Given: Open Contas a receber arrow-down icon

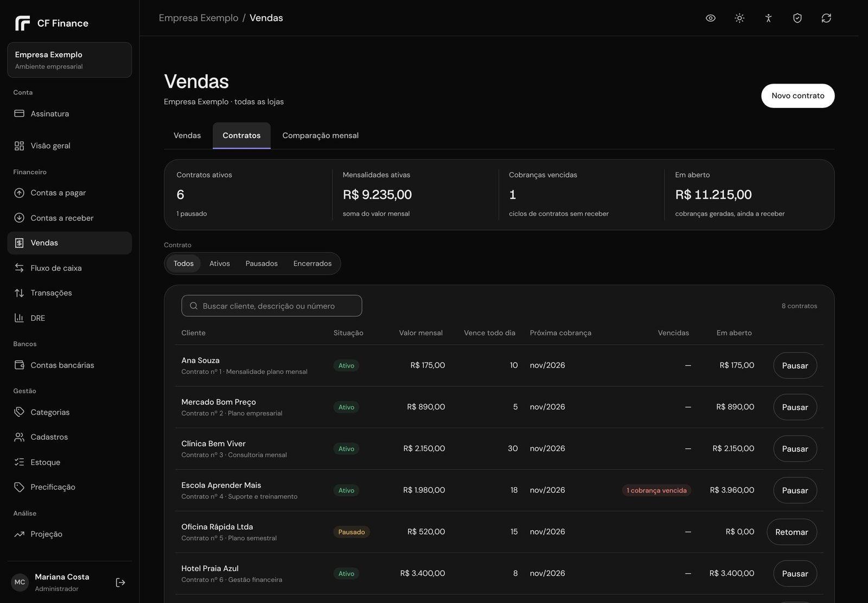Looking at the screenshot, I should (19, 218).
